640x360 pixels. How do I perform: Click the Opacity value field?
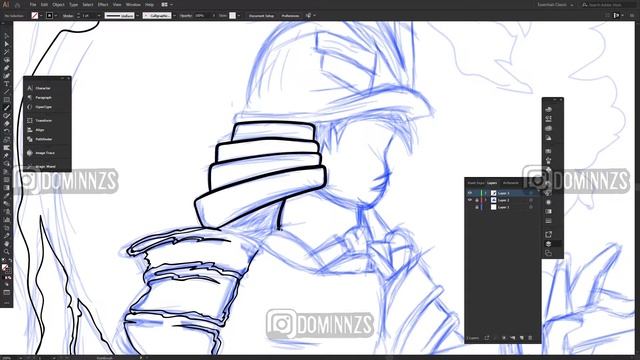[x=201, y=16]
